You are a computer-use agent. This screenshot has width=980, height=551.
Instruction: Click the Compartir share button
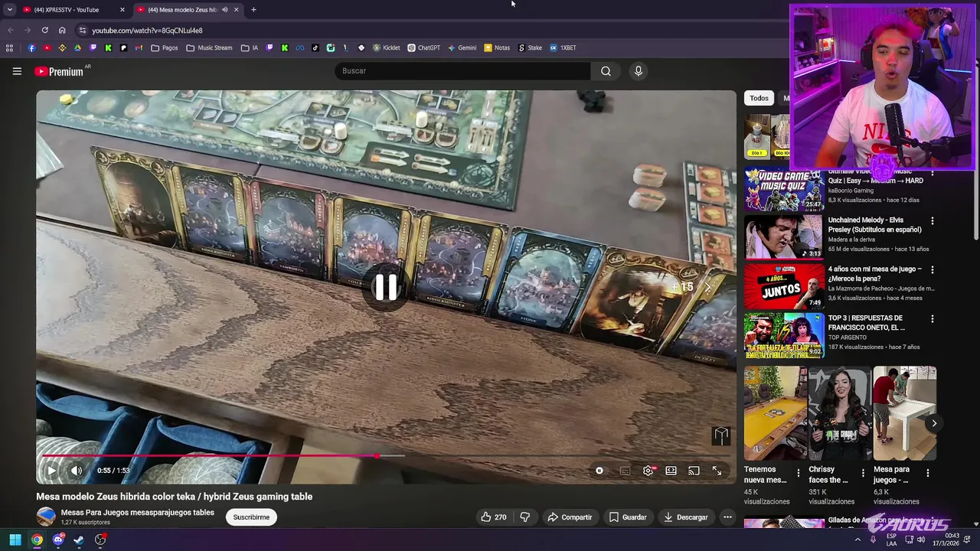pos(570,517)
